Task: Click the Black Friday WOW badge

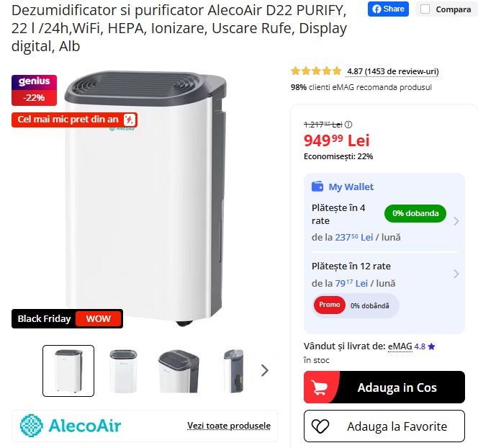Action: (67, 318)
